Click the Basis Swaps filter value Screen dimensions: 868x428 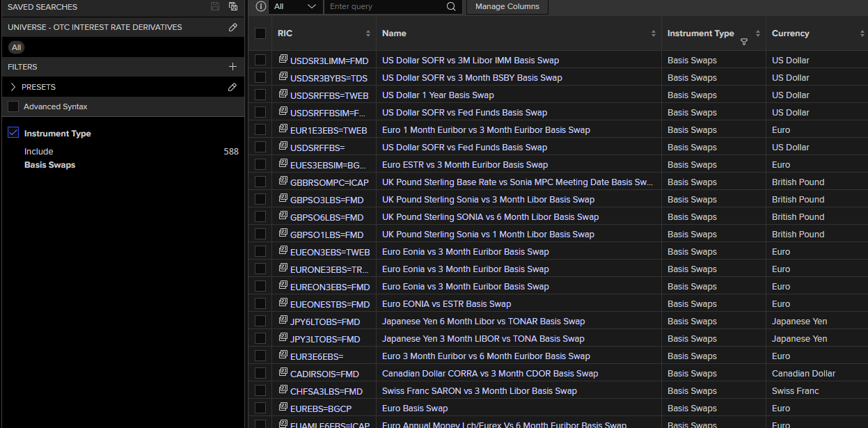coord(50,165)
